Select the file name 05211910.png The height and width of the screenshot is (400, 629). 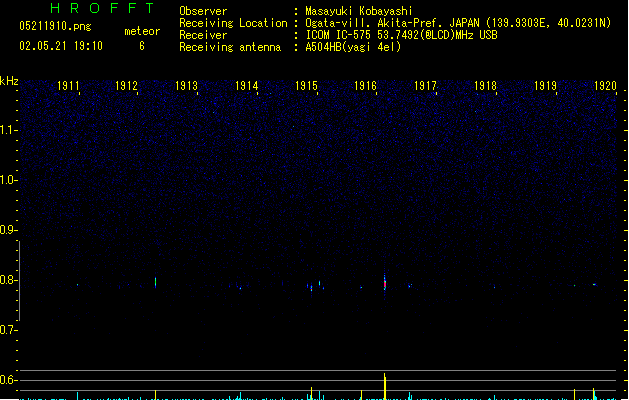pos(55,26)
